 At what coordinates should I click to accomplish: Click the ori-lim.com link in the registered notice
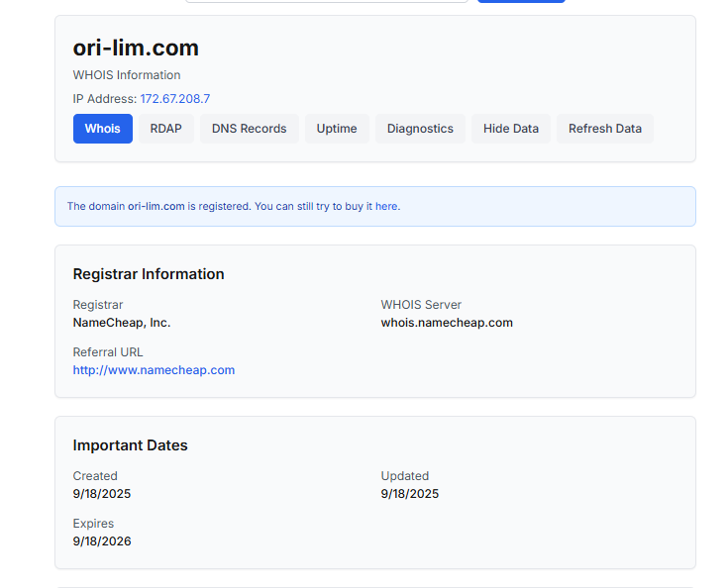pos(156,206)
